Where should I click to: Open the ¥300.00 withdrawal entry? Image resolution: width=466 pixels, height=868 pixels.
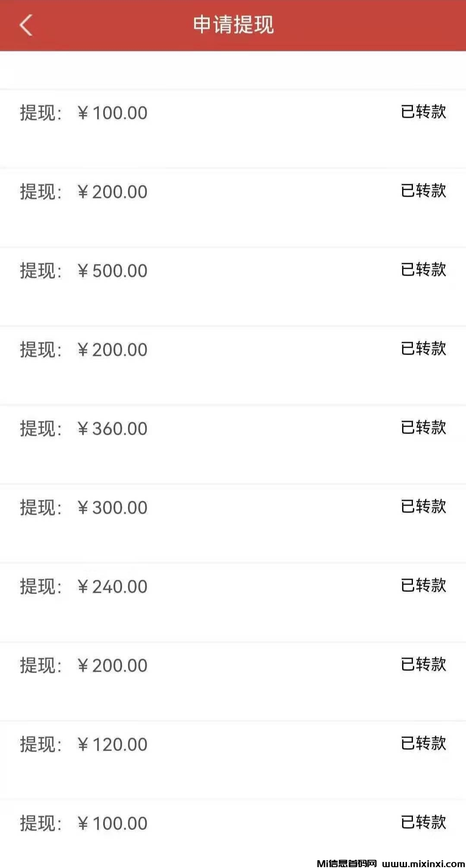tap(112, 508)
